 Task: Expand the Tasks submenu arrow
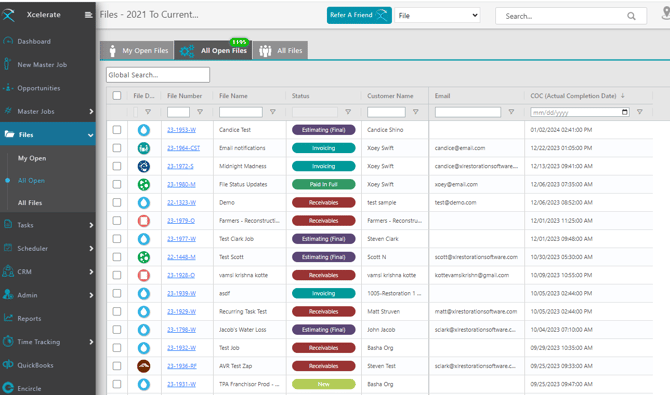(x=91, y=225)
